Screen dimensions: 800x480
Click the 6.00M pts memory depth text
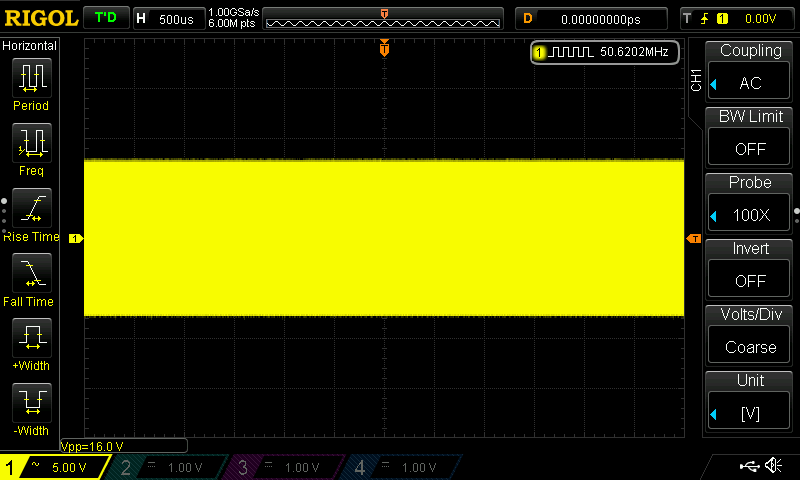(x=232, y=23)
